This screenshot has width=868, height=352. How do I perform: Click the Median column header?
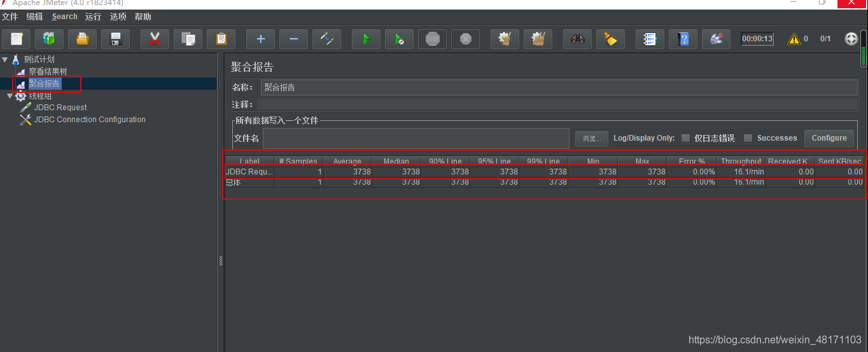[x=396, y=161]
